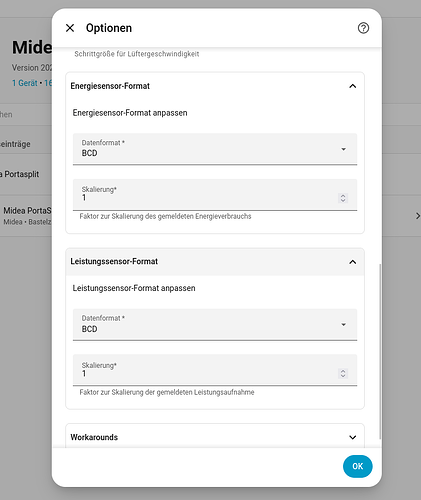Image resolution: width=421 pixels, height=500 pixels.
Task: Confirm settings with the OK button
Action: pos(358,466)
